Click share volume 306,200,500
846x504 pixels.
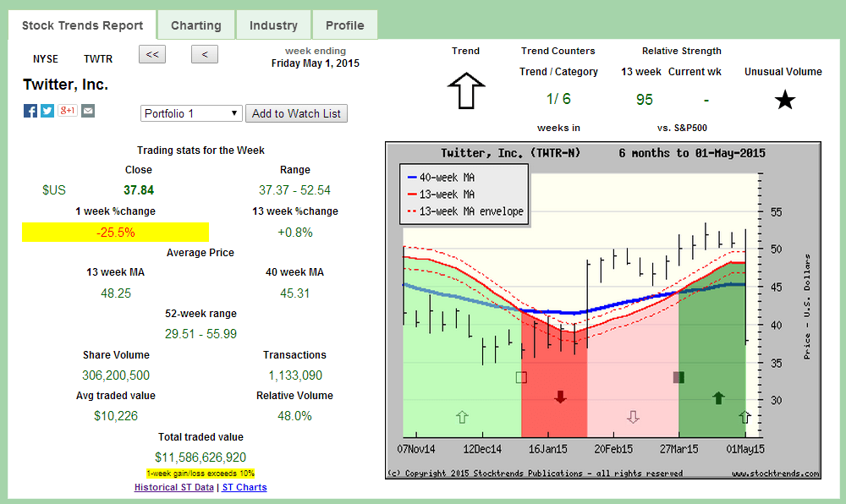[x=116, y=375]
